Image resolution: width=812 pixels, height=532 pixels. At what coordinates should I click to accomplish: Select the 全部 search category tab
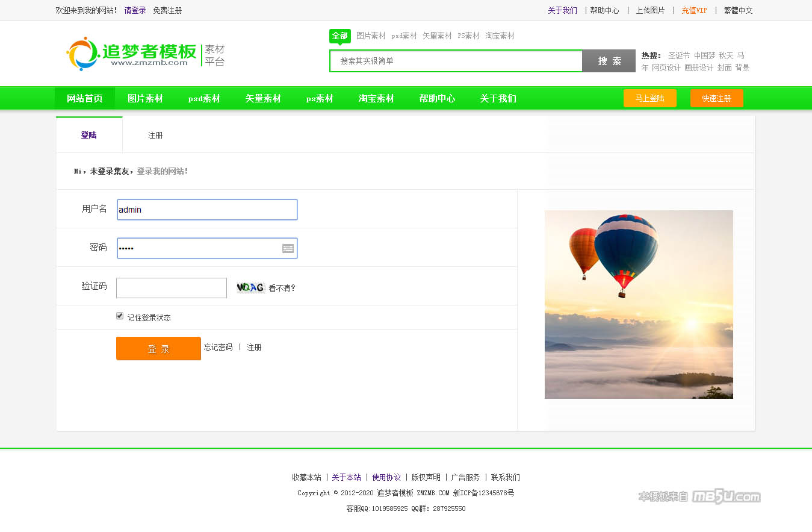339,36
